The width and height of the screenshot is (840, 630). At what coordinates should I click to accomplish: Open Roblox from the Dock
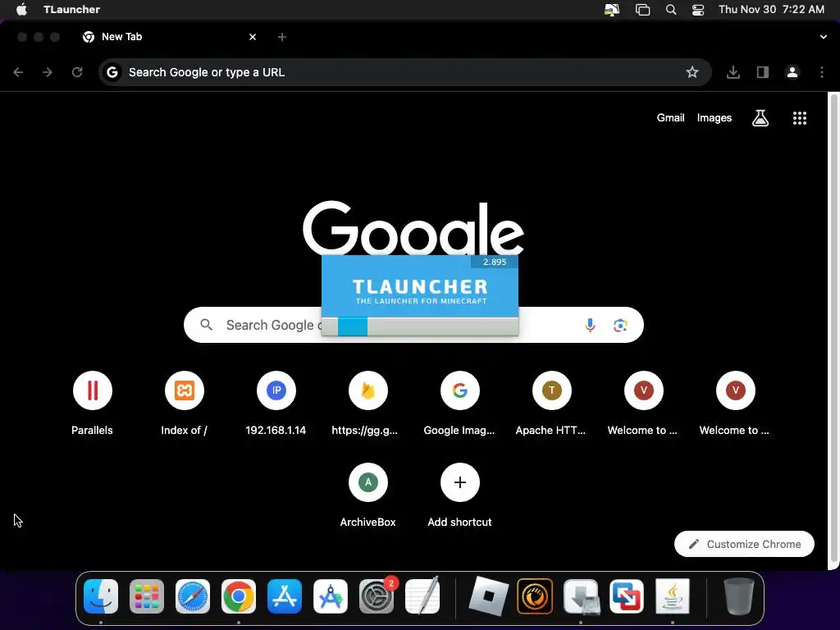489,596
